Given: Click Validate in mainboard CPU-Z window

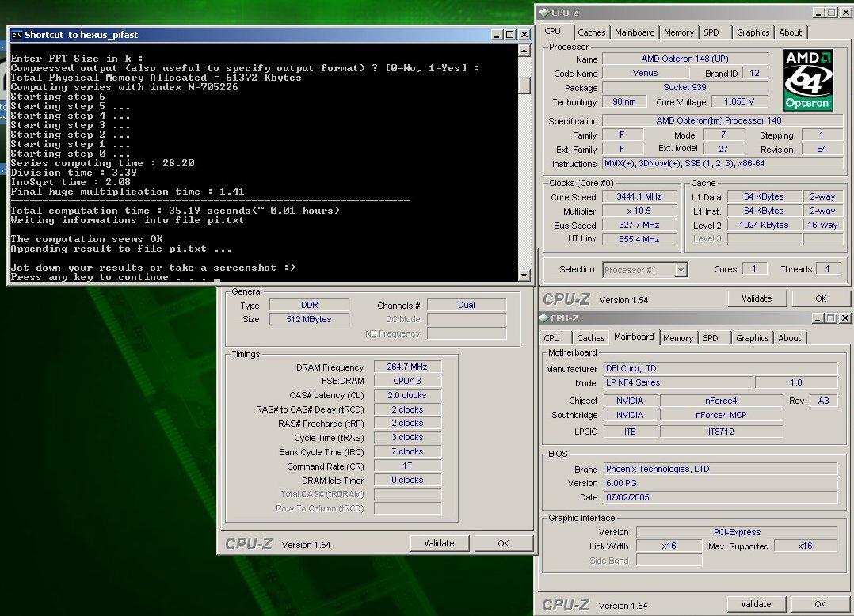Looking at the screenshot, I should [x=756, y=604].
